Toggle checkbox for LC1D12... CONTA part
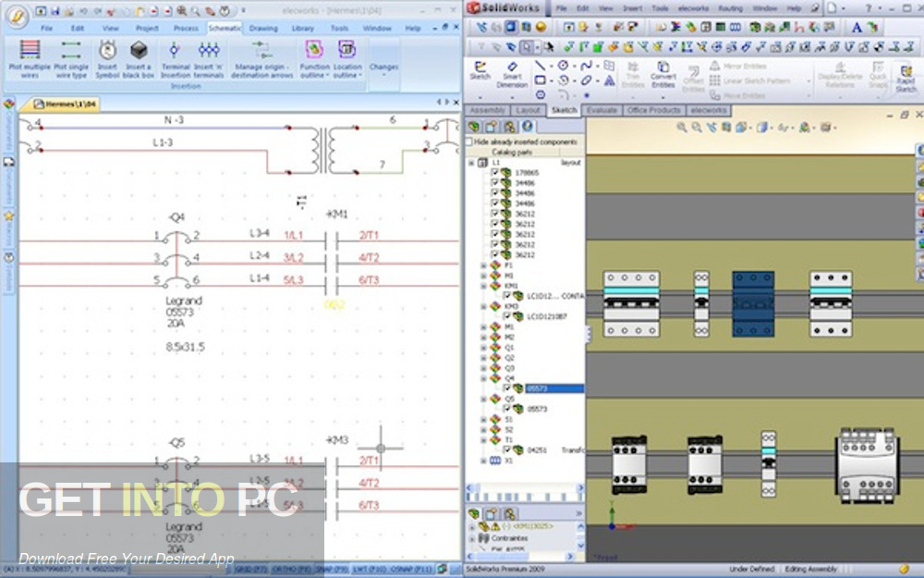The image size is (924, 578). (506, 296)
